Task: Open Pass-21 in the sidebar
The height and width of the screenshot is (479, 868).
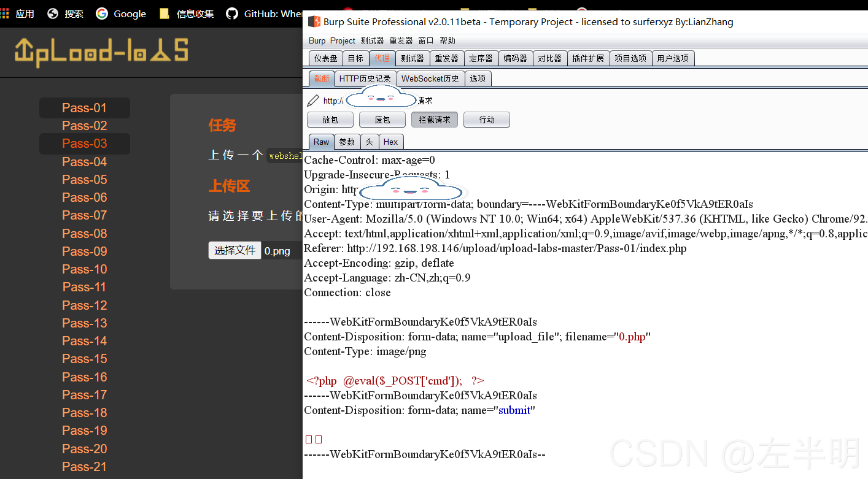Action: 85,467
